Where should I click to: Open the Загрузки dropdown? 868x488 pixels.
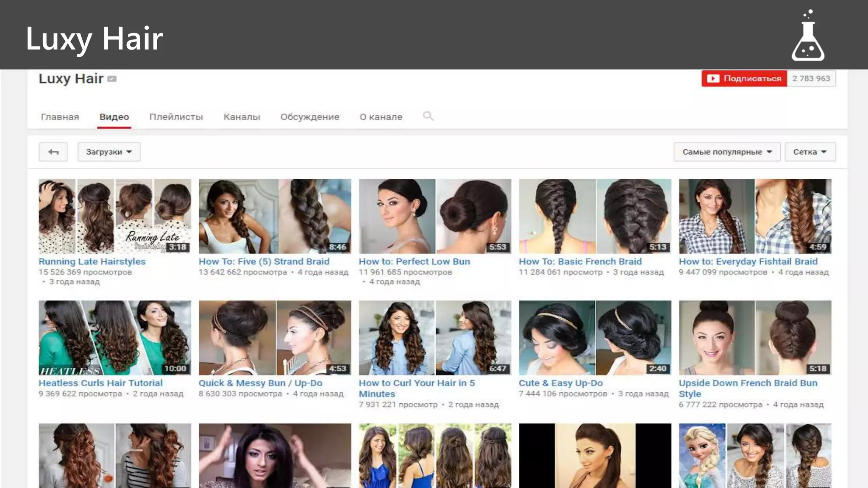109,152
